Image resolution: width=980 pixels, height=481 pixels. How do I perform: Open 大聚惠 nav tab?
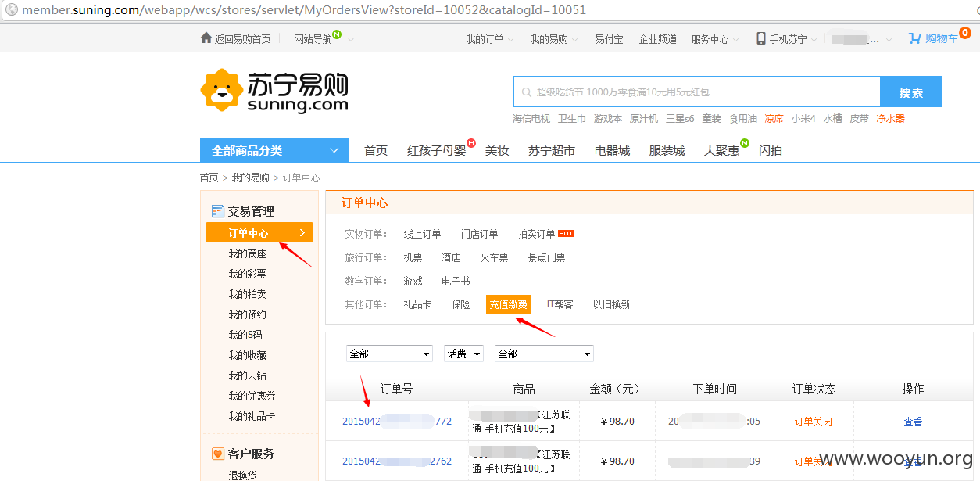(721, 151)
